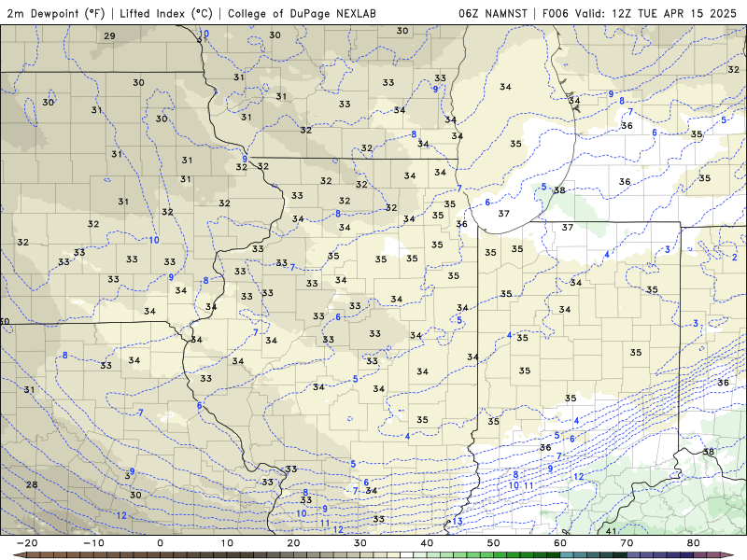Click the -20 label on the color scale
Screen dimensions: 747x560
coord(27,543)
